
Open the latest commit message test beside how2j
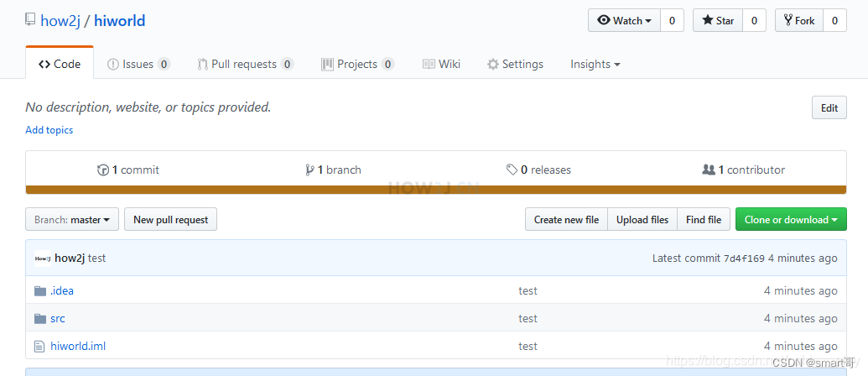click(x=97, y=258)
